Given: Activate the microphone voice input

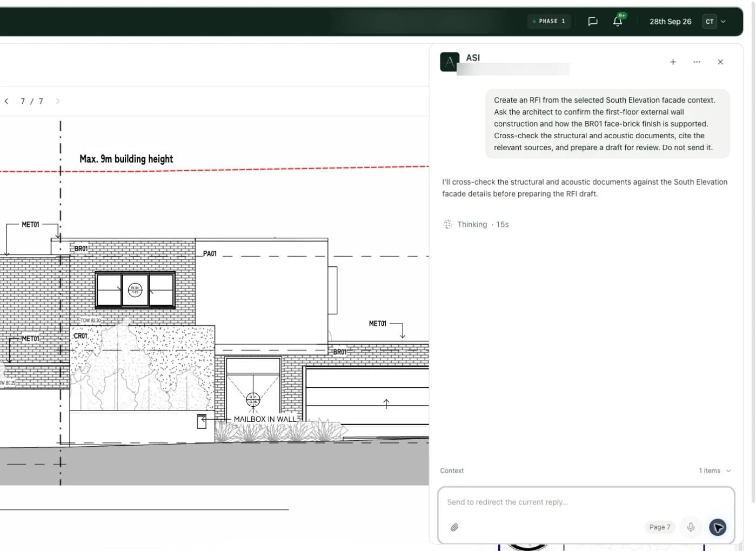Looking at the screenshot, I should pyautogui.click(x=691, y=527).
